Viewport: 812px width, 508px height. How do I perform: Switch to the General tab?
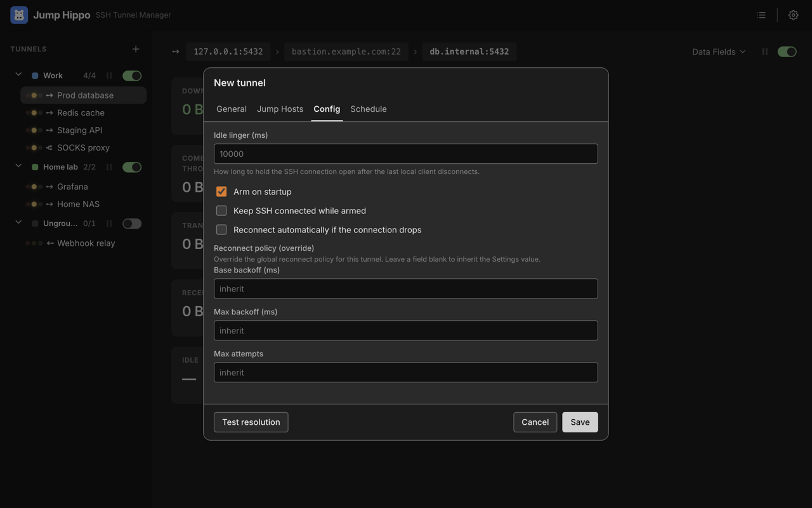point(232,109)
